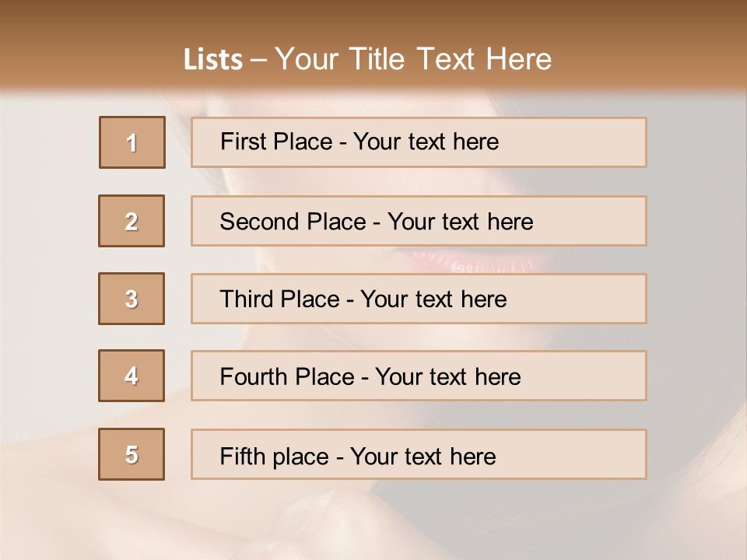Select the Fifth place text box
This screenshot has width=747, height=560.
pos(419,454)
